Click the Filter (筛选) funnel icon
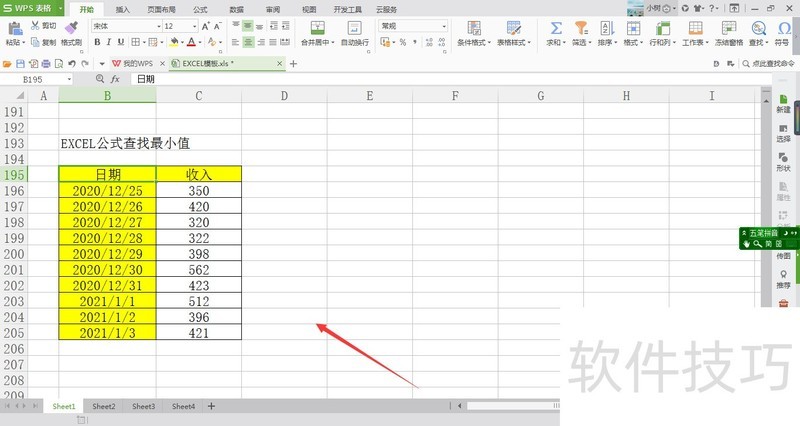800x426 pixels. 581,28
